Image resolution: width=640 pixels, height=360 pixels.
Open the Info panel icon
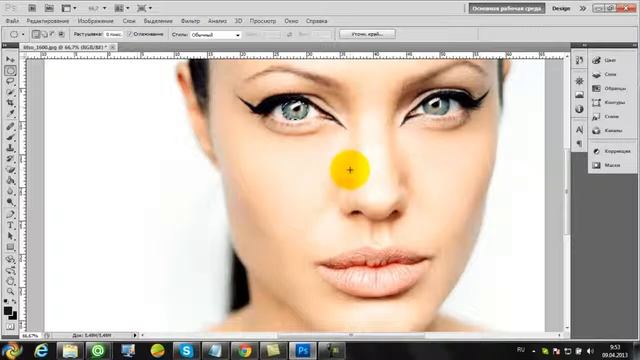pos(579,109)
